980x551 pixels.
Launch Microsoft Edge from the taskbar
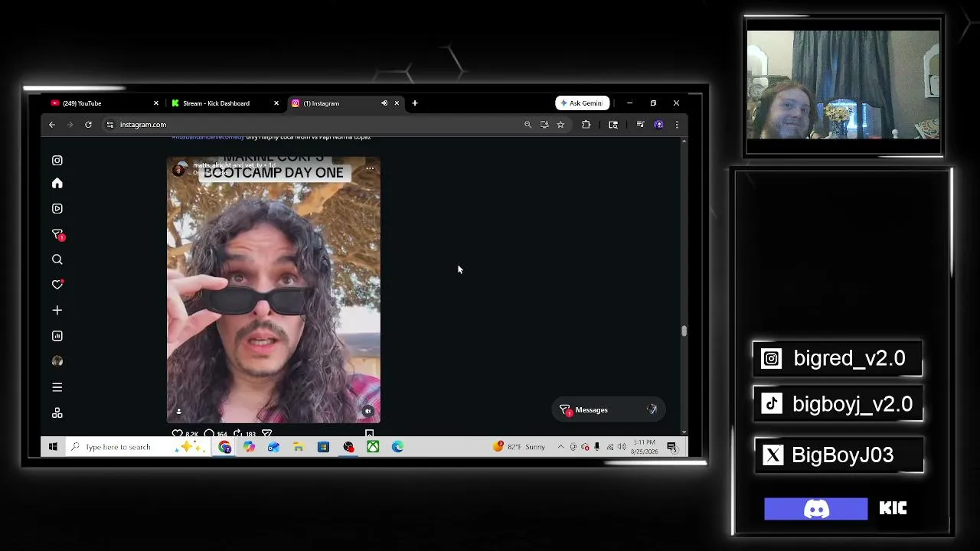coord(397,447)
